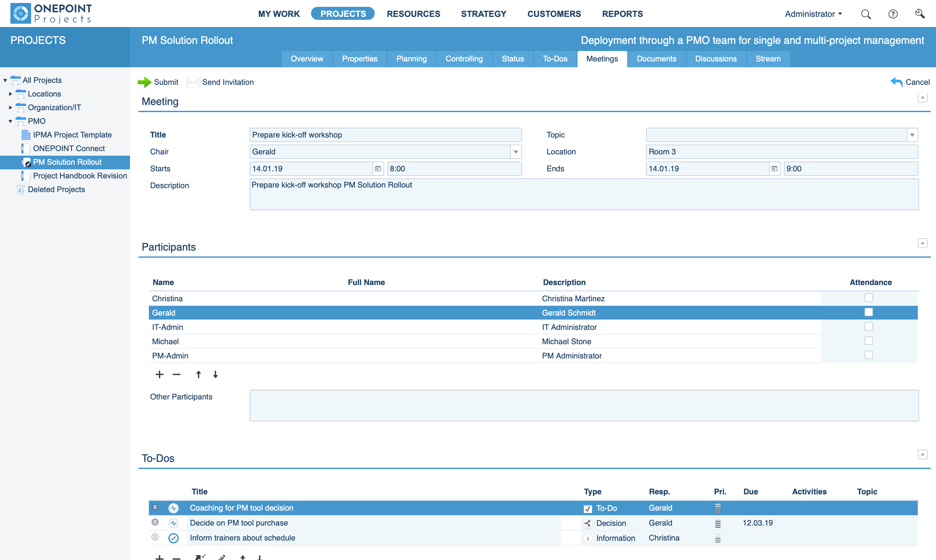
Task: Open the tools wrench icon
Action: click(x=920, y=14)
